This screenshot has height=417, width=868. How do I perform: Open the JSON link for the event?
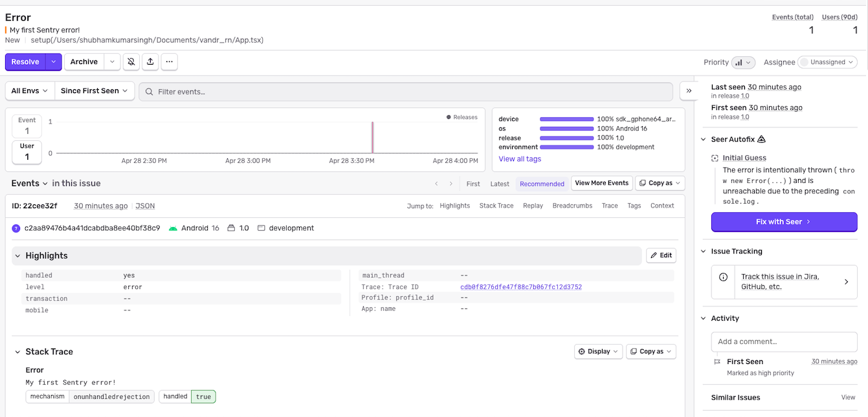click(x=145, y=206)
